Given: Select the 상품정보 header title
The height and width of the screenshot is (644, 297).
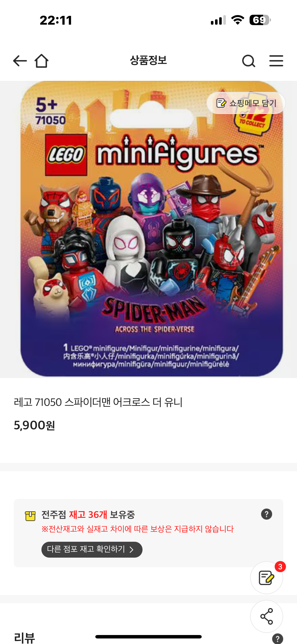Looking at the screenshot, I should click(148, 60).
